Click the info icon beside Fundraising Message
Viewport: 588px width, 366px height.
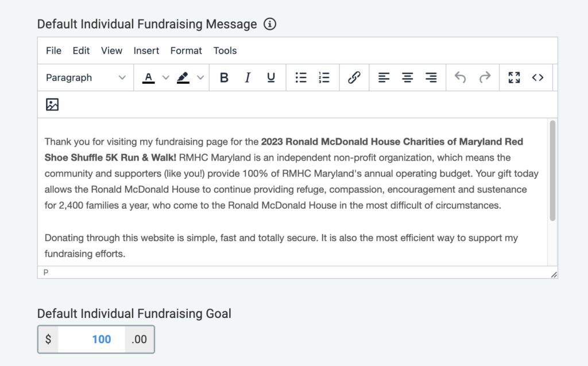pos(270,24)
